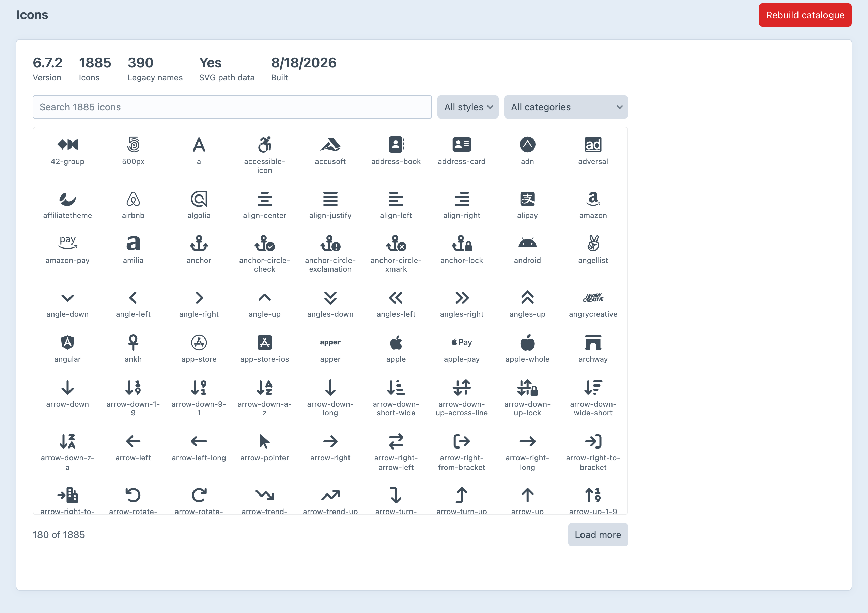Viewport: 868px width, 613px height.
Task: Click the Rebuild catalogue button
Action: coord(805,15)
